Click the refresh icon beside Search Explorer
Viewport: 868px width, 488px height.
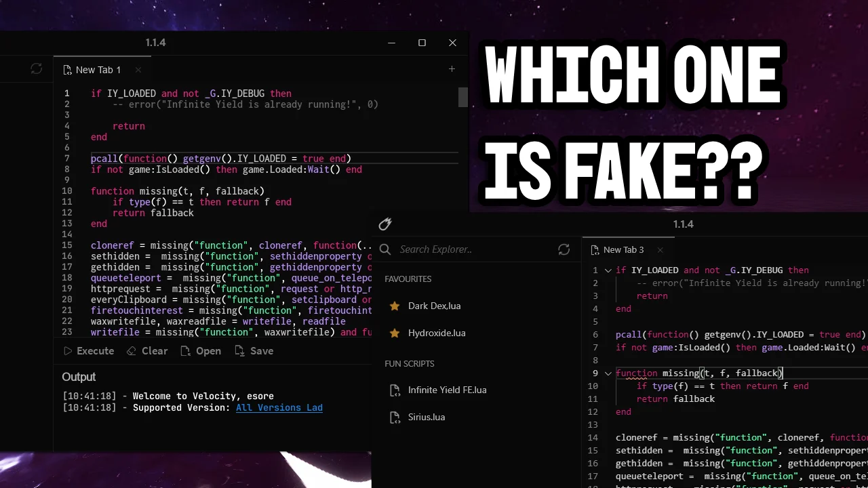pyautogui.click(x=564, y=249)
